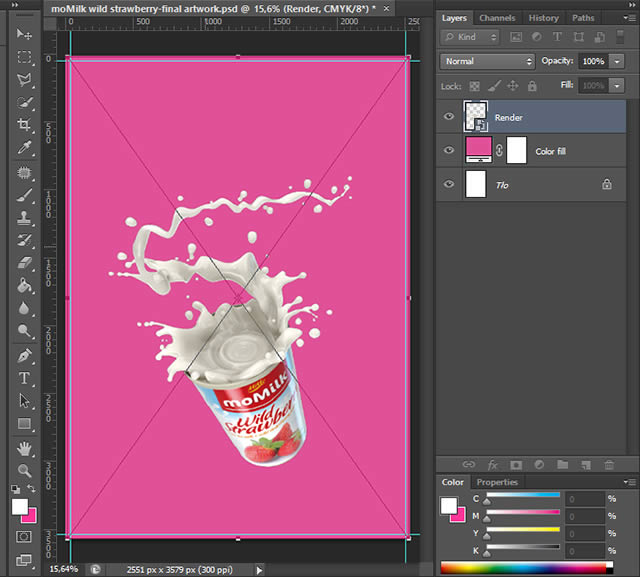
Task: Select the Paint Bucket tool
Action: [24, 286]
